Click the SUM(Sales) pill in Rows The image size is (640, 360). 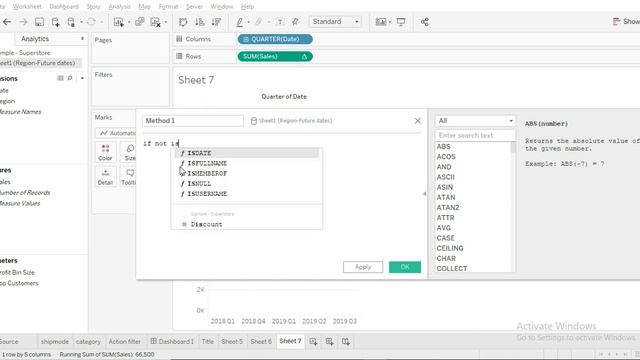tap(275, 56)
